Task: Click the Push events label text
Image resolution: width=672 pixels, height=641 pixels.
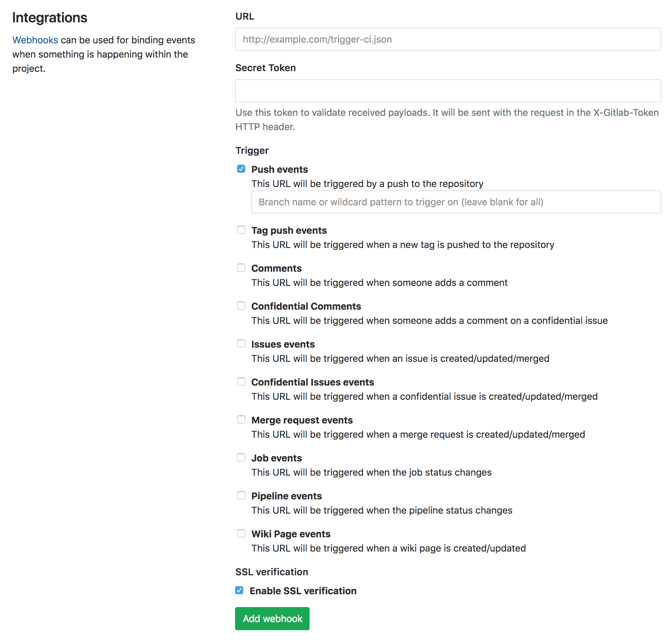Action: tap(279, 169)
